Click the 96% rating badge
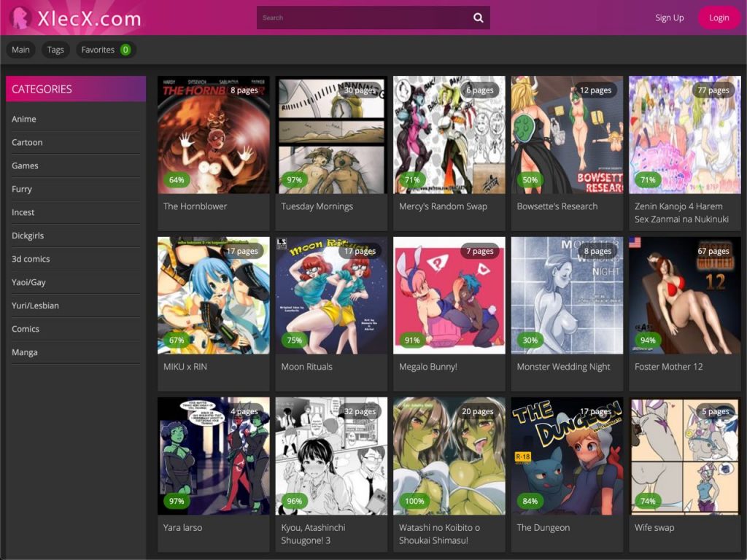The image size is (747, 560). coord(295,501)
